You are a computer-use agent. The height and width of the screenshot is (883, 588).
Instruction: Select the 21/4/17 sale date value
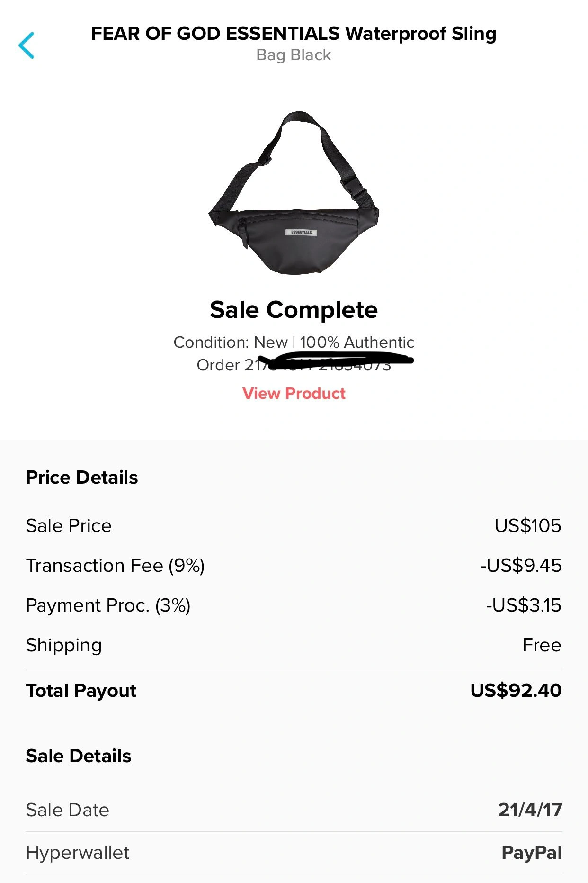[530, 810]
